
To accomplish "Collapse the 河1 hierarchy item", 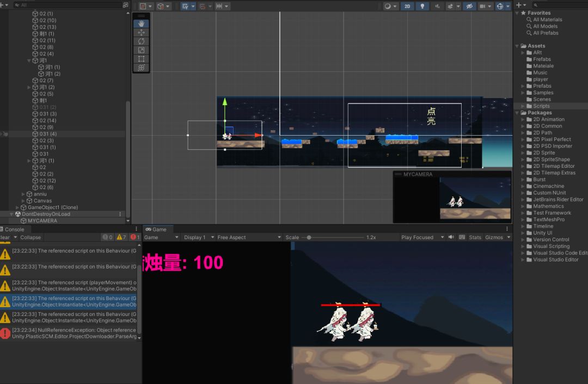I will [x=29, y=60].
